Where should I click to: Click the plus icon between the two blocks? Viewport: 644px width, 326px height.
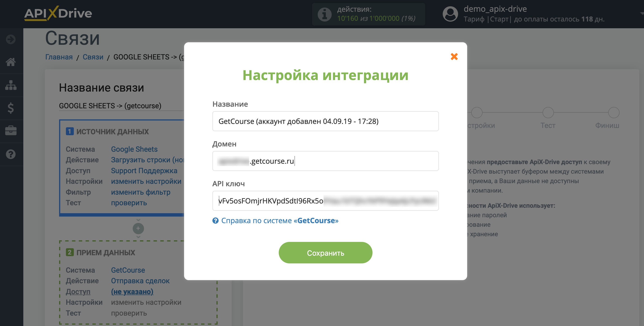click(138, 228)
